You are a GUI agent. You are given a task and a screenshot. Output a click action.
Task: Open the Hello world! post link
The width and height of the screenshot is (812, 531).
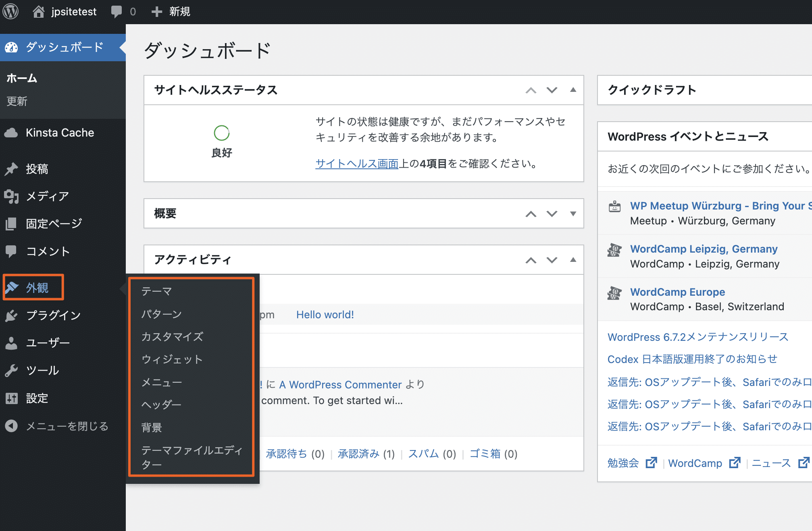[x=325, y=315]
